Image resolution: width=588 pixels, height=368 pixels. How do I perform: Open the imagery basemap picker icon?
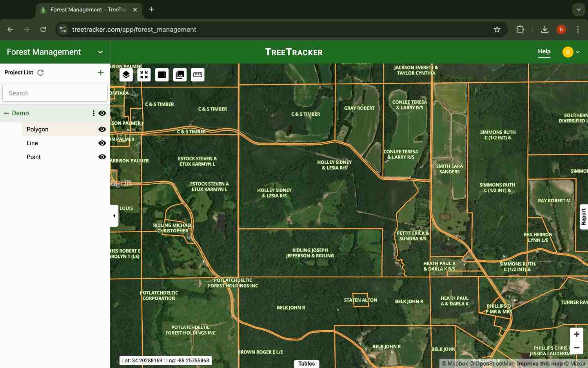[x=180, y=75]
